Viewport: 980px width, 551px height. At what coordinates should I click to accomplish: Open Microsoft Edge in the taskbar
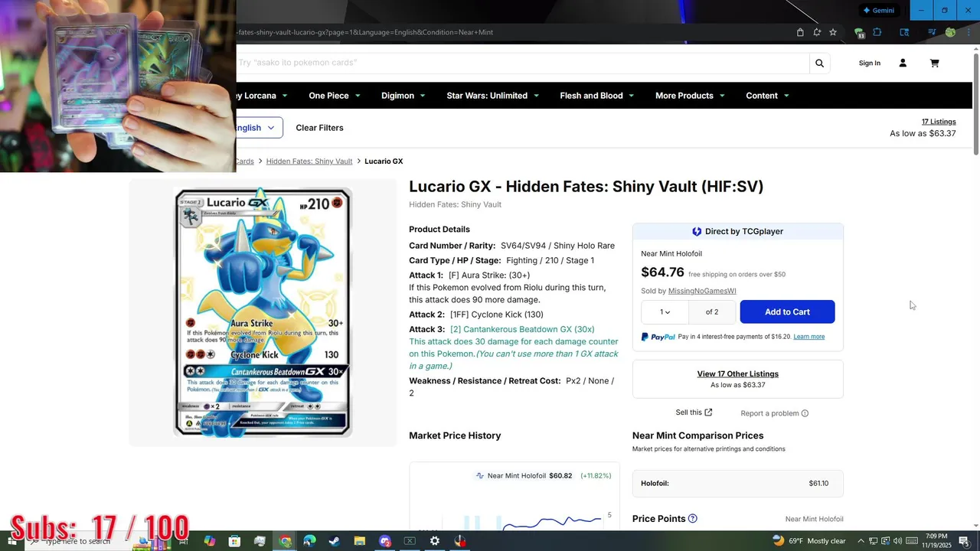pyautogui.click(x=309, y=541)
